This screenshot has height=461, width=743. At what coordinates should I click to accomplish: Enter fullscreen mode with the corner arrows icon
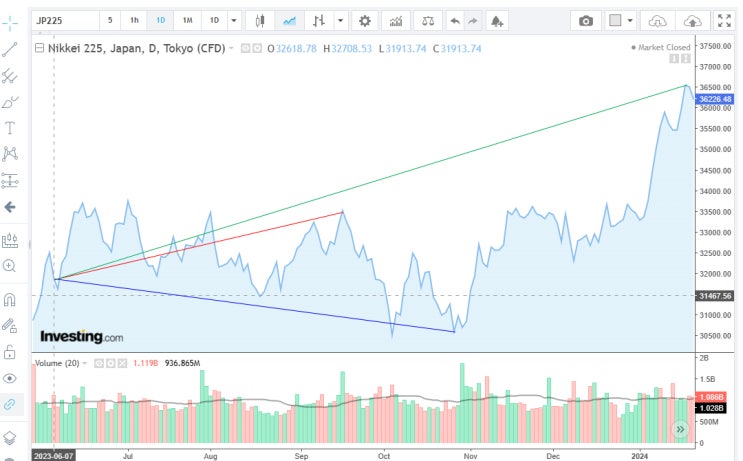724,21
